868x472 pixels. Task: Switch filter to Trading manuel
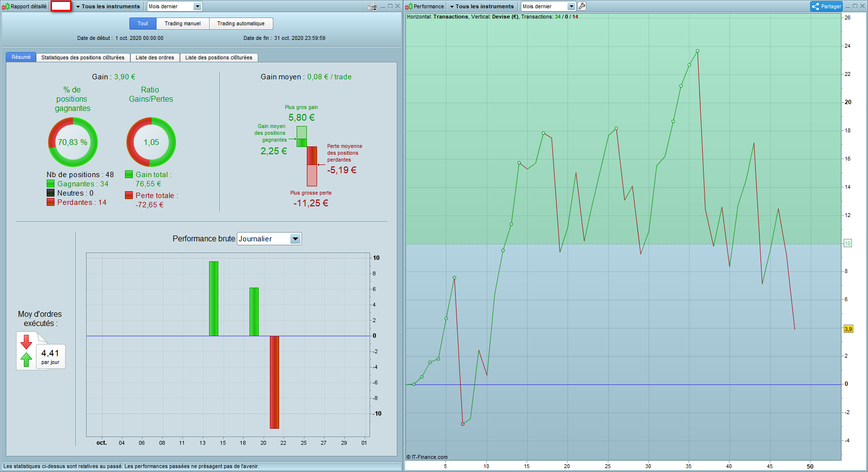point(182,23)
